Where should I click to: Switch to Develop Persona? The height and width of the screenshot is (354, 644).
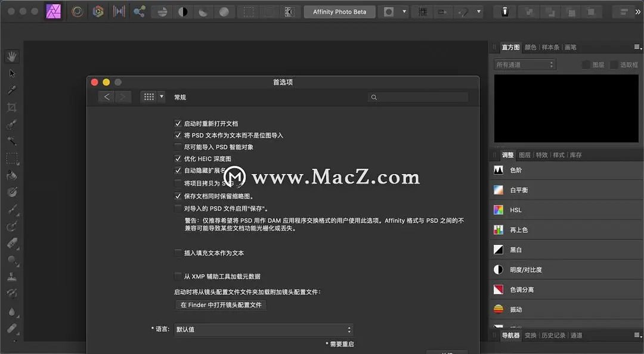[x=98, y=11]
